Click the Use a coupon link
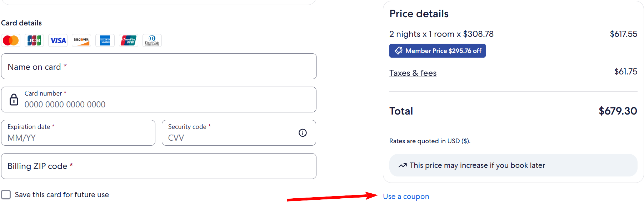The width and height of the screenshot is (644, 218). point(406,197)
